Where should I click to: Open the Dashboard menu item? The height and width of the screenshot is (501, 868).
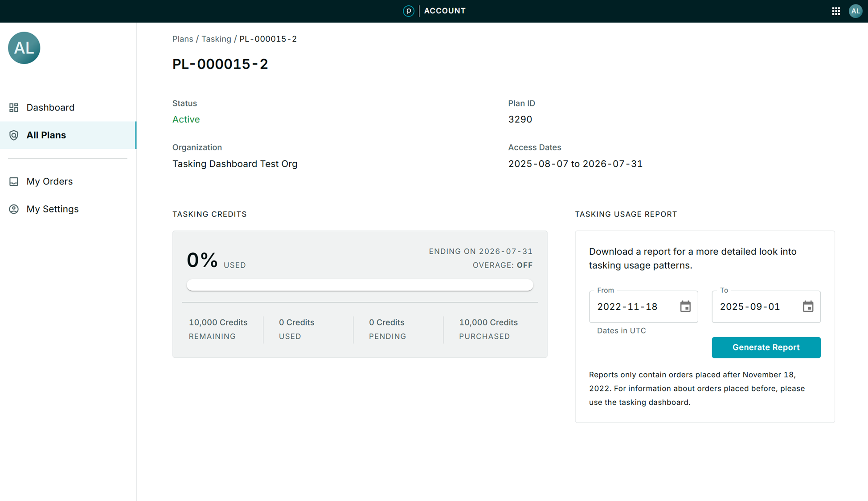[50, 107]
